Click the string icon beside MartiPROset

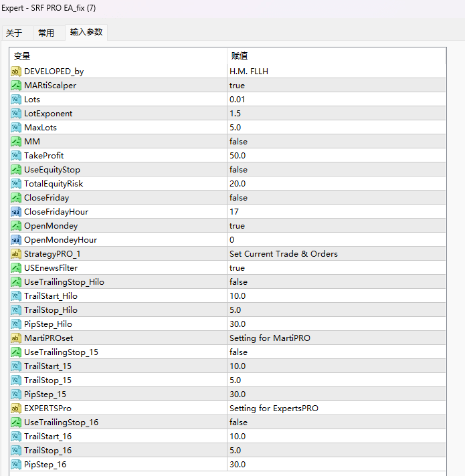coord(16,338)
